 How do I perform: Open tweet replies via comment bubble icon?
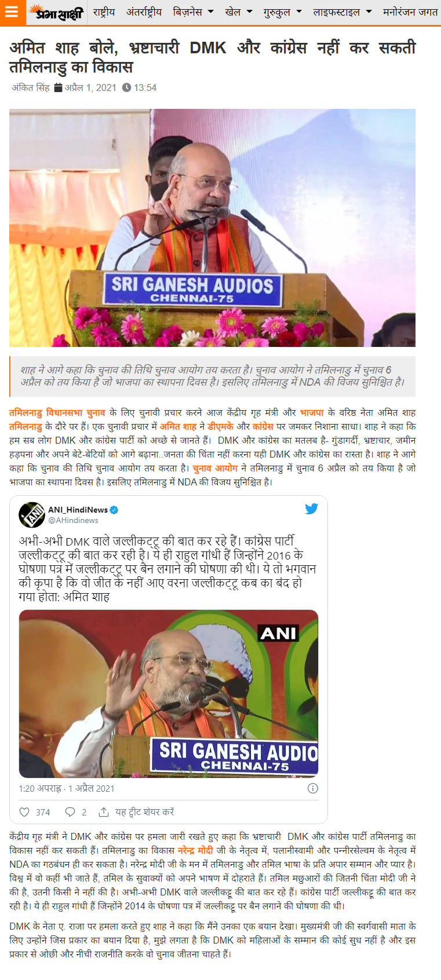(70, 812)
